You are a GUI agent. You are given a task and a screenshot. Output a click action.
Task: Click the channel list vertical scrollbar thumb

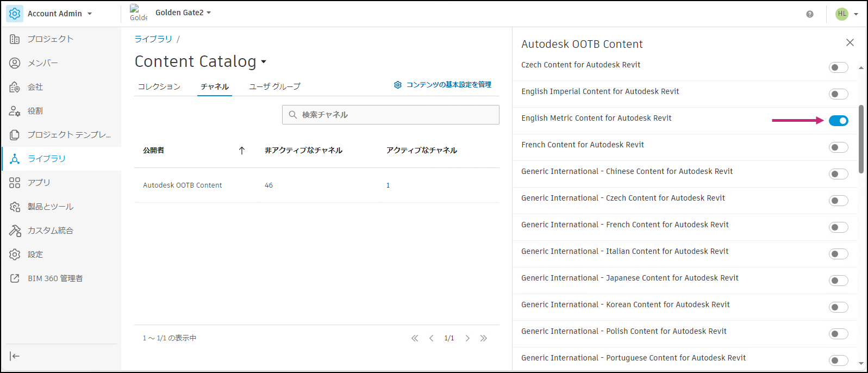861,139
